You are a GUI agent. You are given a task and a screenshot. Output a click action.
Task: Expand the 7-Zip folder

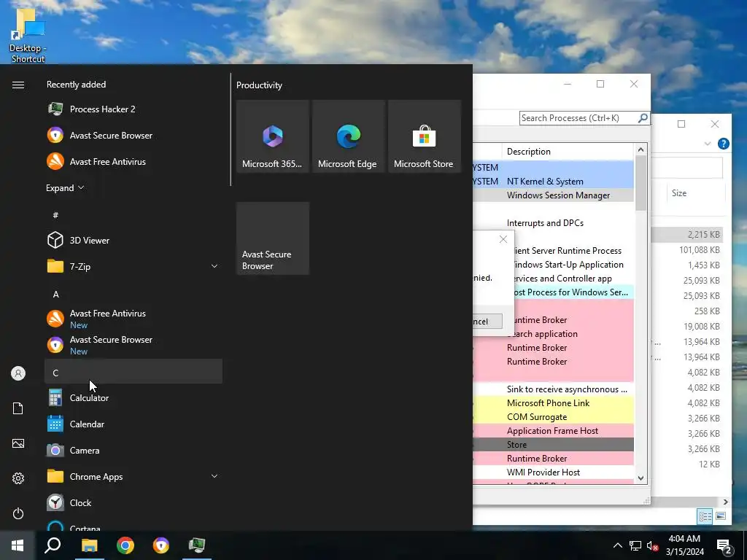pos(133,266)
